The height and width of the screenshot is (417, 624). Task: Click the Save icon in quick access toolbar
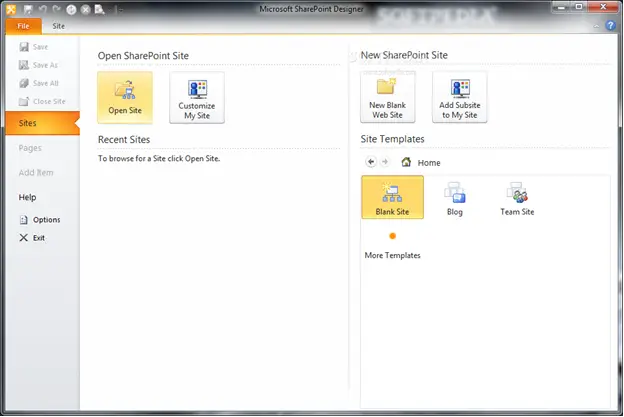coord(28,10)
